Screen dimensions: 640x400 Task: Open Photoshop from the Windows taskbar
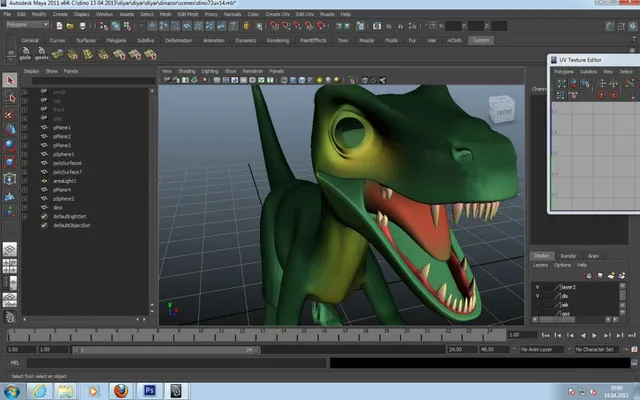149,391
